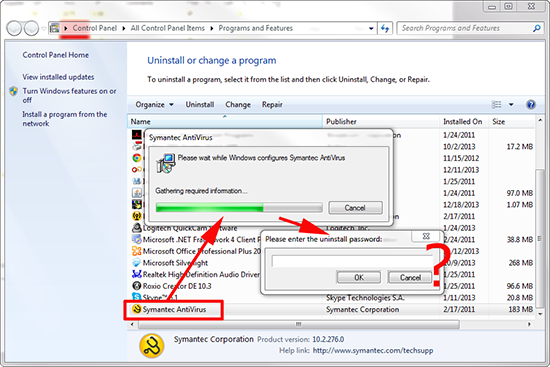Click the vertical scrollbar down arrow
Image resolution: width=550 pixels, height=367 pixels.
540,314
